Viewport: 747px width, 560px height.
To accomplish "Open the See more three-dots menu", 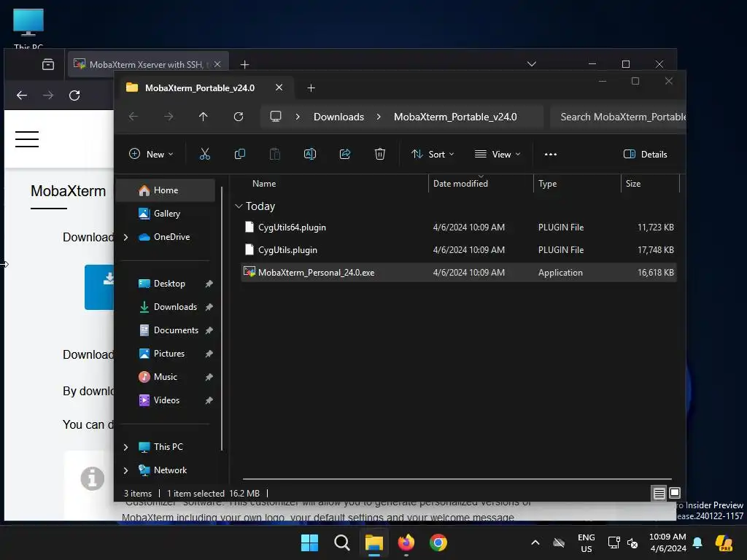I will (551, 155).
